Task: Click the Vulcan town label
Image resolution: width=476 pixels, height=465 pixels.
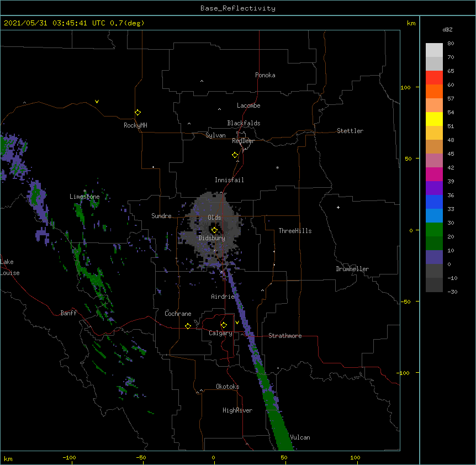Action: click(x=300, y=437)
